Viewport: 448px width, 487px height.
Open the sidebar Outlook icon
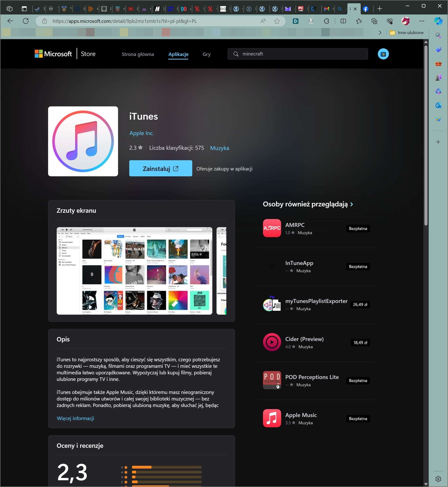coord(438,105)
